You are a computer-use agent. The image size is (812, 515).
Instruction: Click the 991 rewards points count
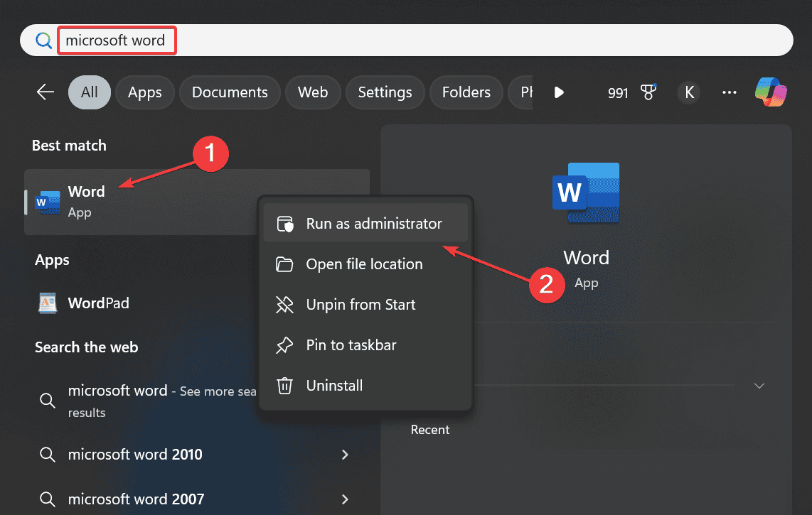click(618, 92)
